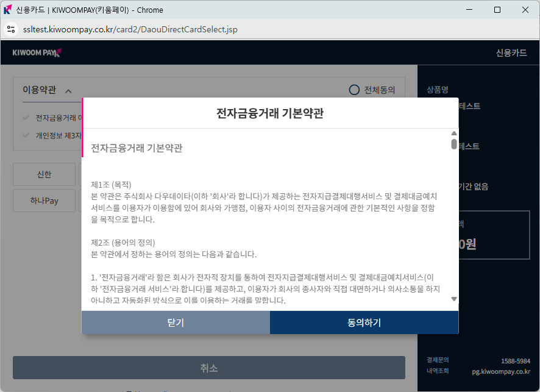Viewport: 540px width, 392px height.
Task: Collapse the 이용약관 section chevron
Action: tap(68, 90)
